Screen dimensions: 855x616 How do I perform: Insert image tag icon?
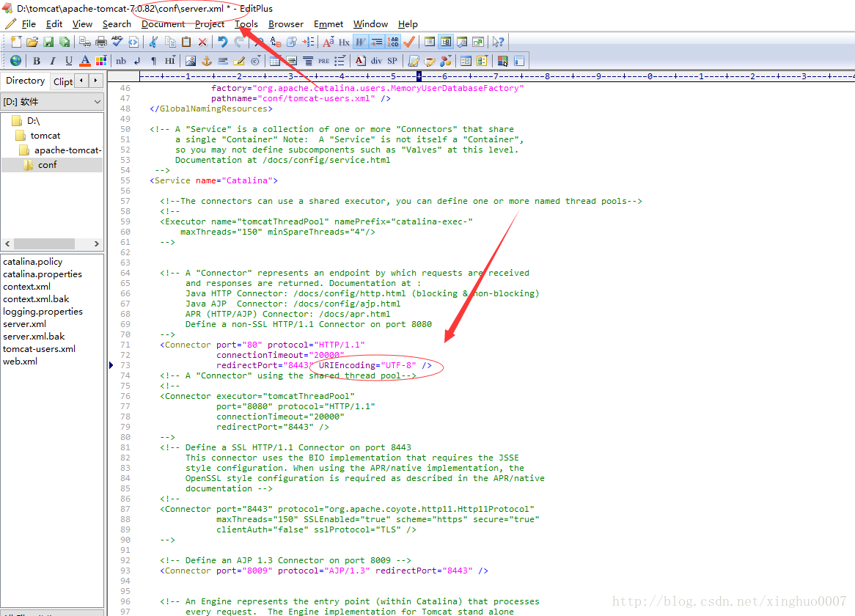point(191,61)
